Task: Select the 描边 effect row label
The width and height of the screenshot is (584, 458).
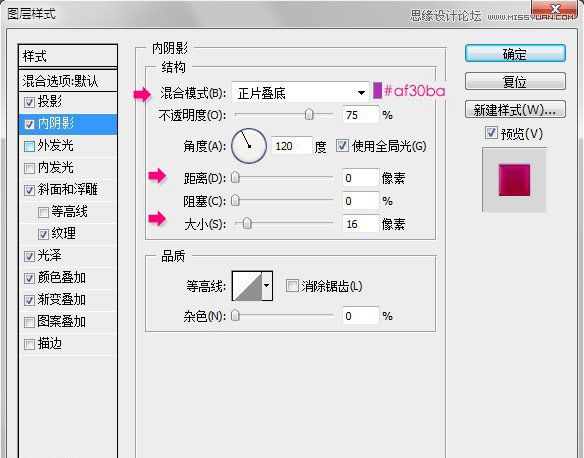Action: tap(50, 343)
